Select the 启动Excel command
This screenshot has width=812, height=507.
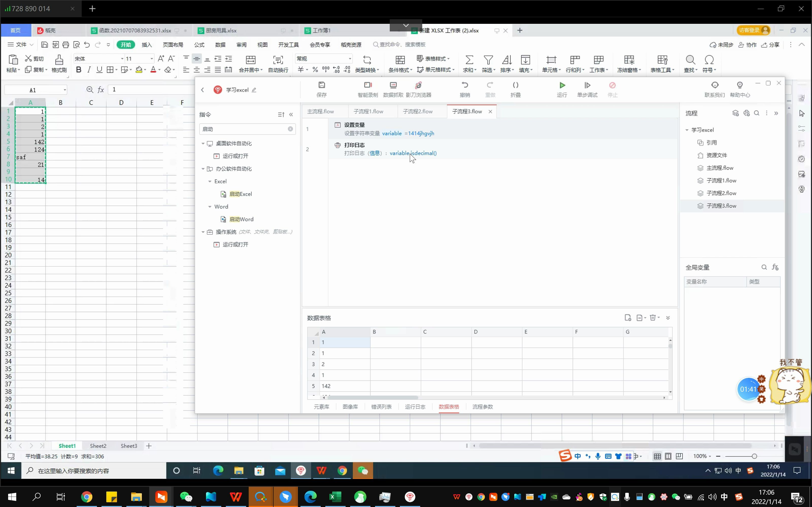click(x=240, y=194)
